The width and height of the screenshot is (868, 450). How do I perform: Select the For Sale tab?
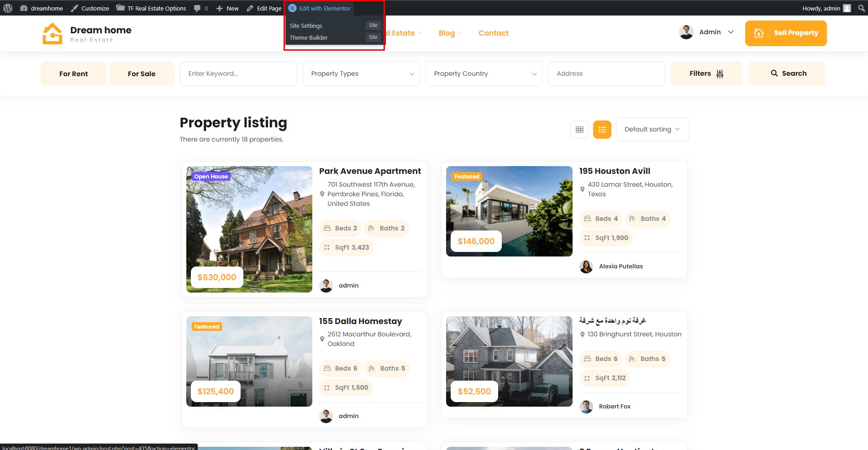coord(142,73)
